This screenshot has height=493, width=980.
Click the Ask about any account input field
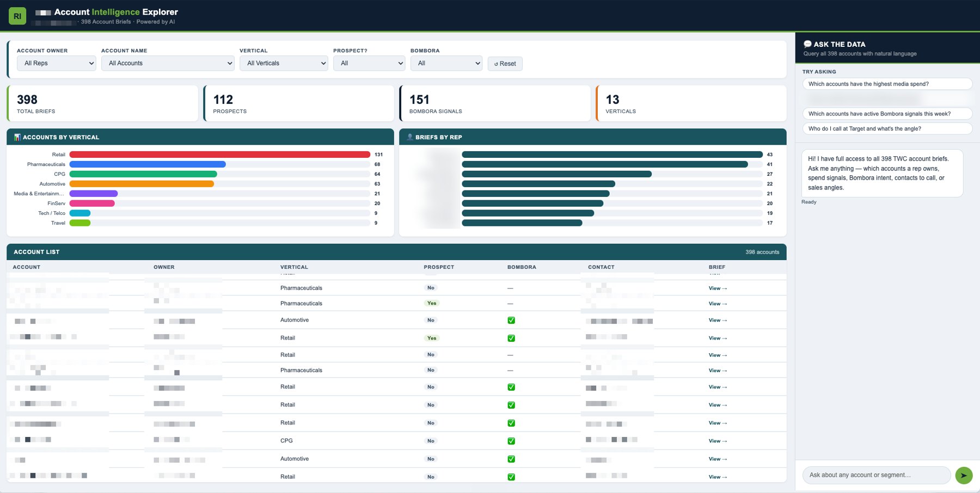coord(877,475)
